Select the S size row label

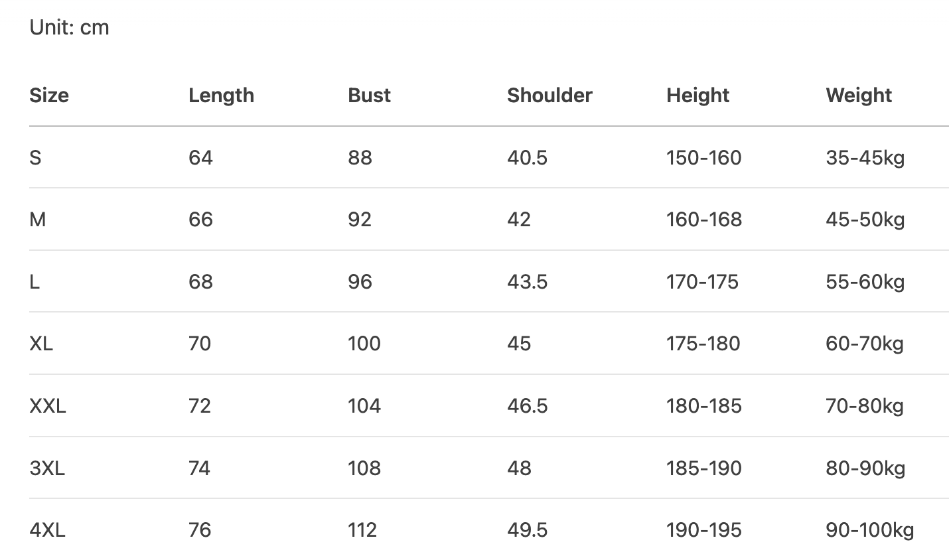(x=35, y=158)
